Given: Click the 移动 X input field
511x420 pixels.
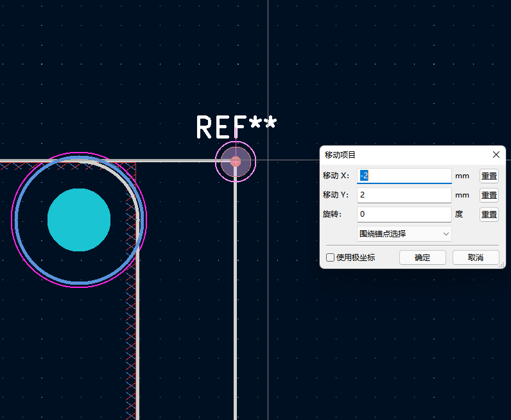Looking at the screenshot, I should coord(404,176).
